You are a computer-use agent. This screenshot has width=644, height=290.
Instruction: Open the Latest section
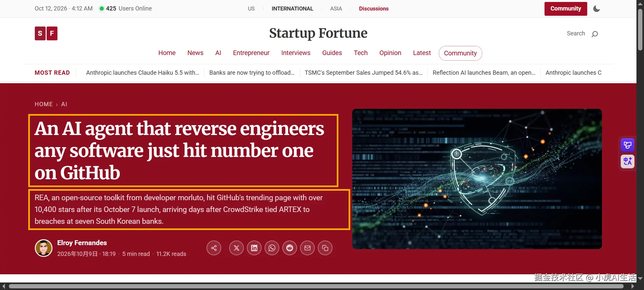coord(422,53)
